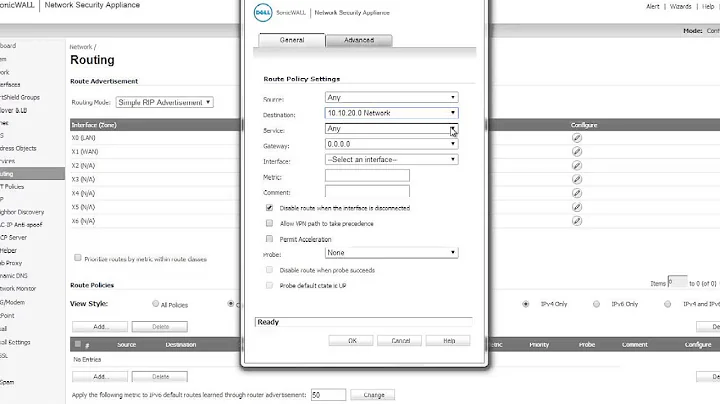720x404 pixels.
Task: Click configure pencil for X5 (N/A)
Action: point(577,207)
